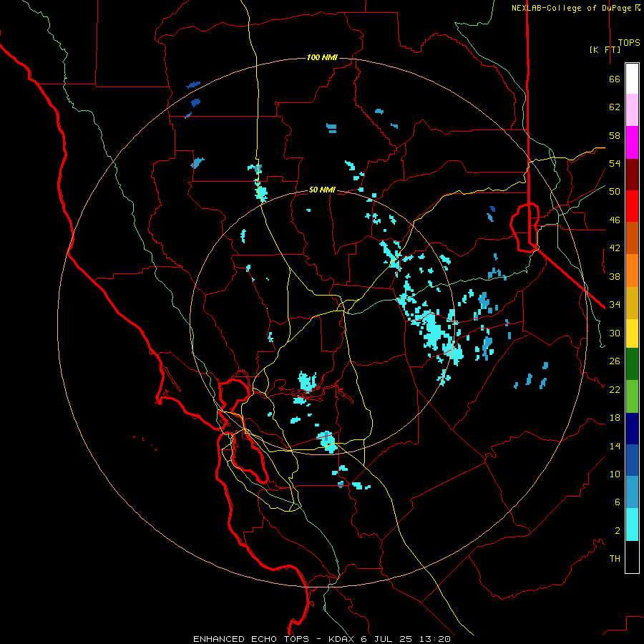
Task: Click the white swatch at top of legend
Action: pyautogui.click(x=632, y=79)
